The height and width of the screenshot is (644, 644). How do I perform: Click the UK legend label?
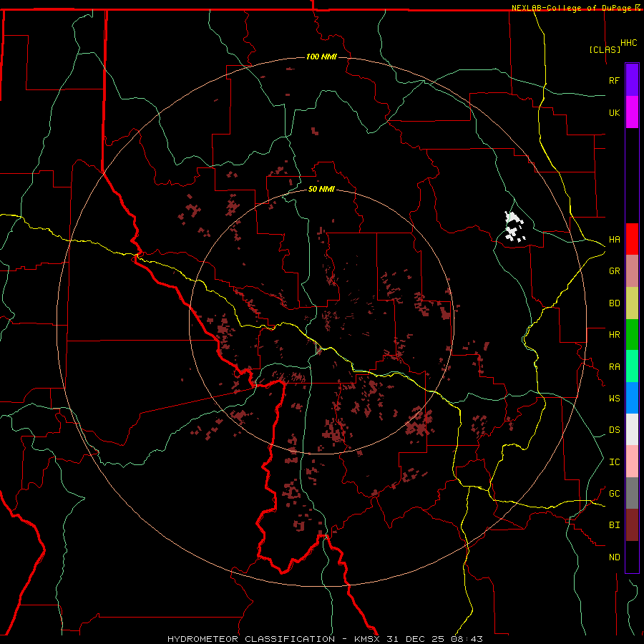pyautogui.click(x=614, y=112)
